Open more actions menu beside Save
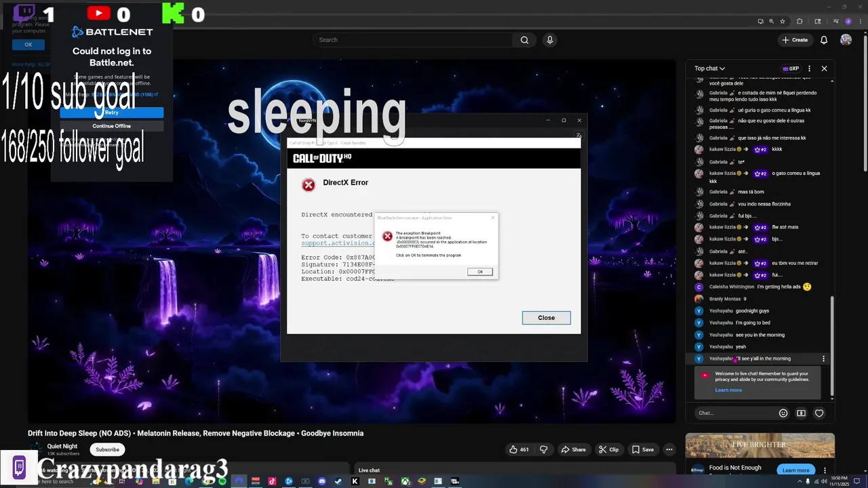The image size is (868, 488). [x=669, y=449]
